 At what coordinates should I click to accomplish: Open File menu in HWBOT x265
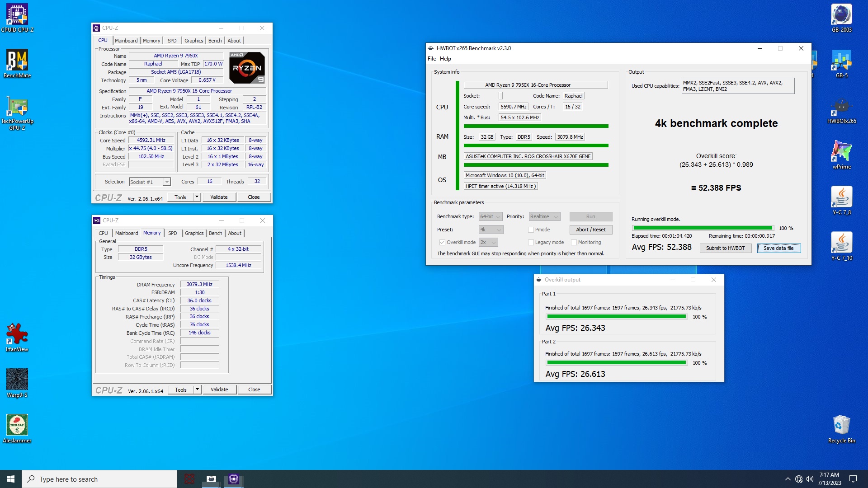click(x=432, y=59)
